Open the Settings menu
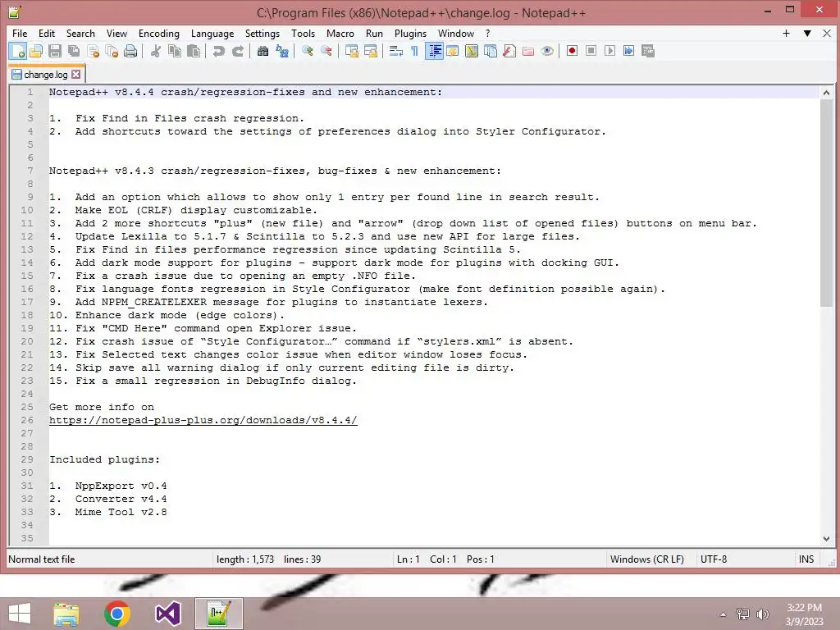 [262, 33]
